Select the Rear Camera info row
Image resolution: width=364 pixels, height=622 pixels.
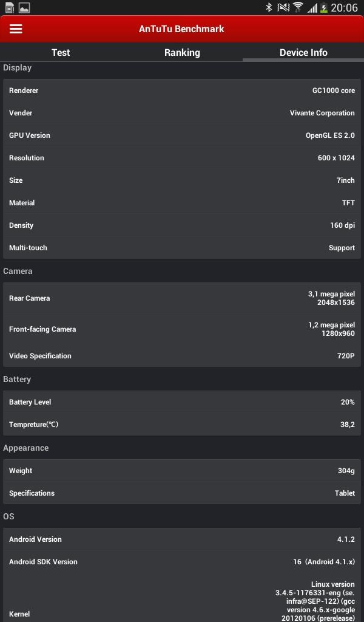182,298
